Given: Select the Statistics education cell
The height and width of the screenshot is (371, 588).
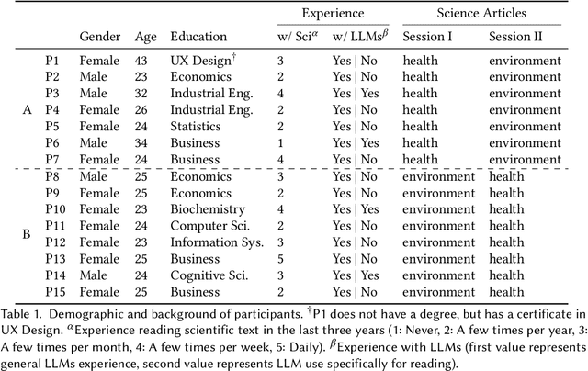Looking at the screenshot, I should tap(196, 126).
